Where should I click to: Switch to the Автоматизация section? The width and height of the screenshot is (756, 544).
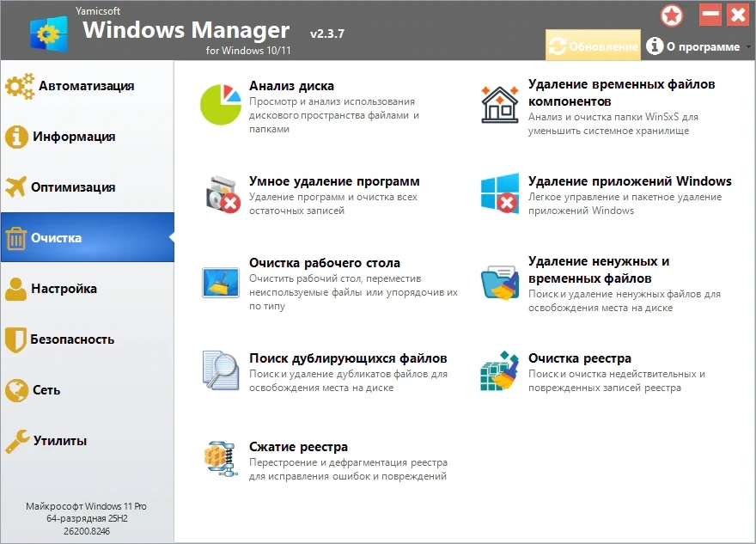coord(87,86)
